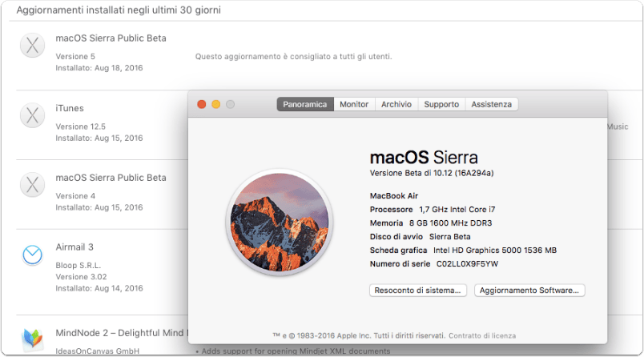Click the macOS Sierra mountain logo
The width and height of the screenshot is (644, 357).
pos(280,222)
